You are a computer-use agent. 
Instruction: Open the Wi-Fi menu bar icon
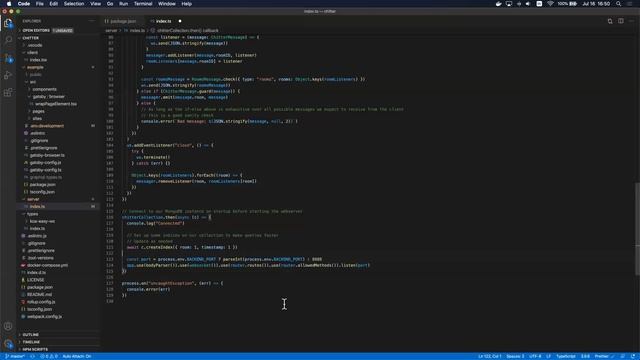[550, 4]
